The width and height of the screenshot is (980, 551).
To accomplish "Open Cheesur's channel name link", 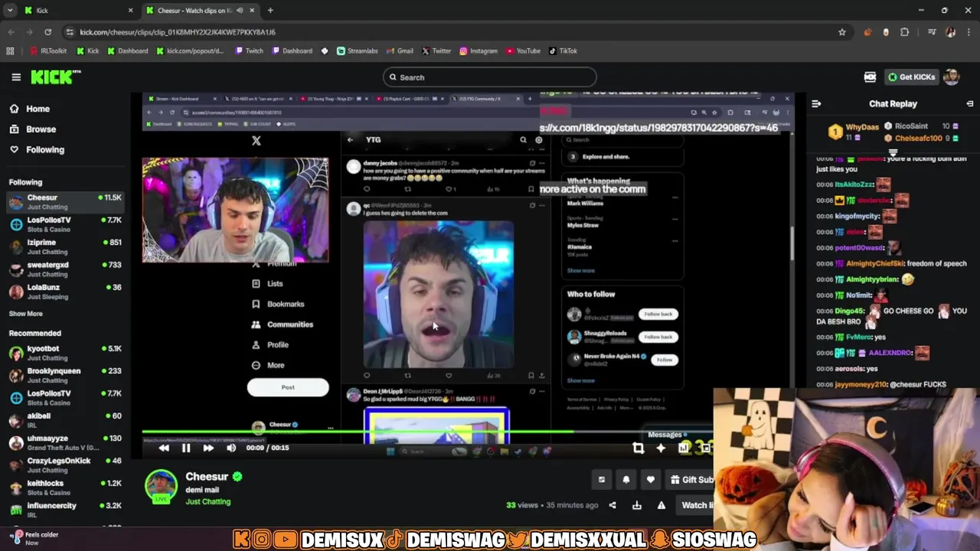I will pos(207,477).
